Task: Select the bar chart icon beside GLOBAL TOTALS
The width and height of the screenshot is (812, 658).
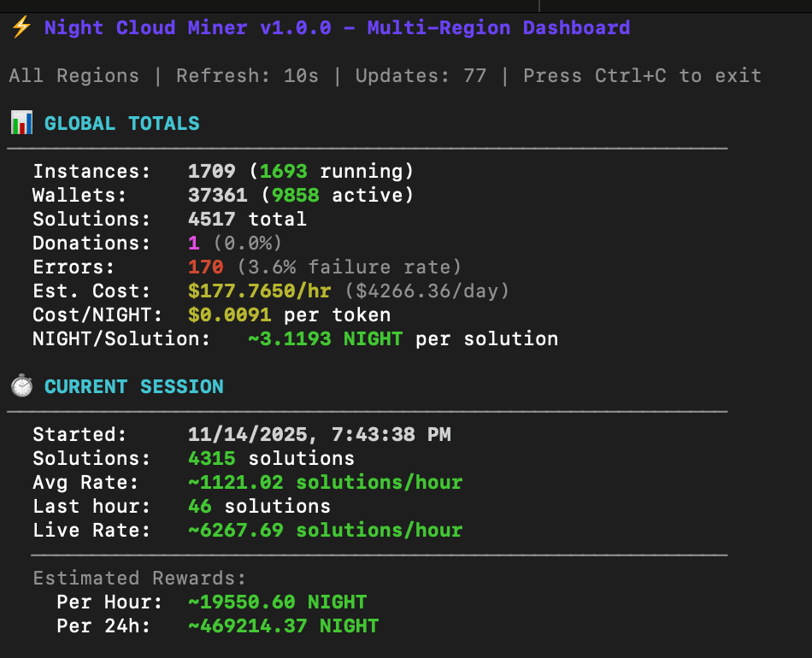Action: (x=21, y=123)
